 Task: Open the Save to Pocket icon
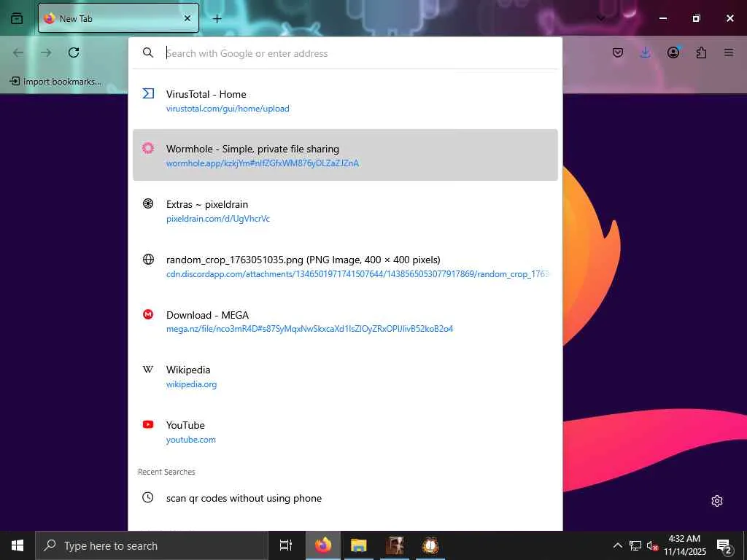point(618,52)
